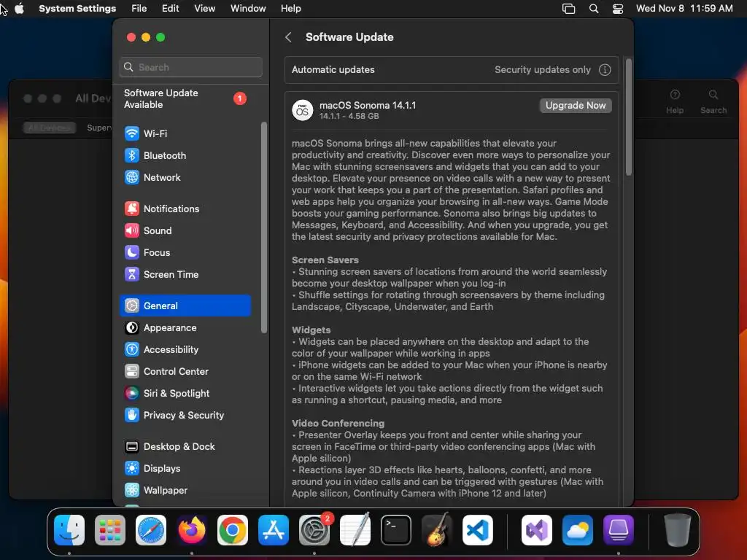The height and width of the screenshot is (560, 747).
Task: Open Visual Studio Code from Dock
Action: point(478,530)
